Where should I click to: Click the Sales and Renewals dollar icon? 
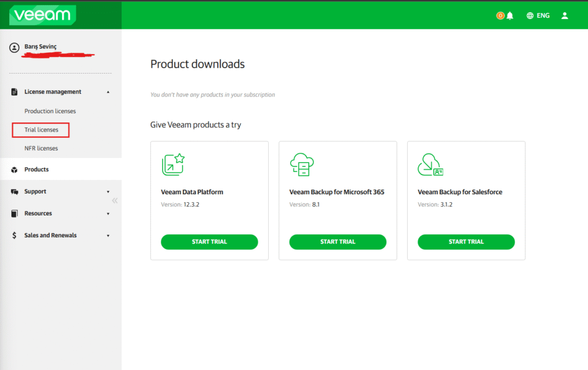(14, 236)
